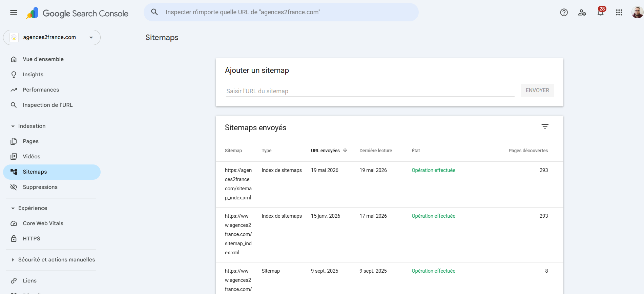Viewport: 644px width, 294px height.
Task: Open the main hamburger menu
Action: click(x=14, y=13)
